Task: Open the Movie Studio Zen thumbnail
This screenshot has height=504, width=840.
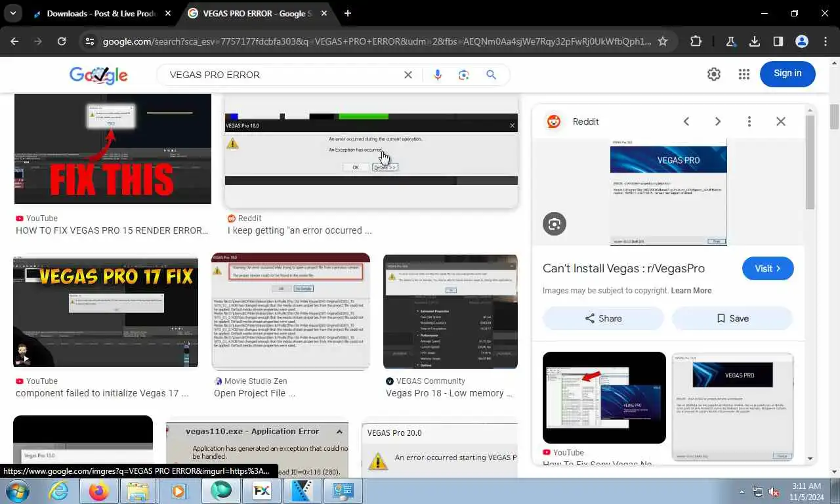Action: click(x=291, y=312)
